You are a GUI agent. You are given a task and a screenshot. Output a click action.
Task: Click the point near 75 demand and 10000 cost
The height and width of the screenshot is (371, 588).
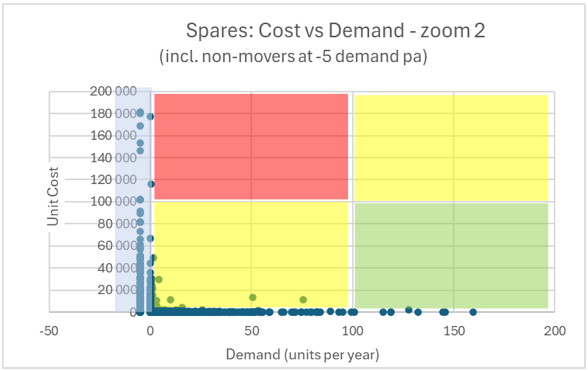click(x=302, y=299)
